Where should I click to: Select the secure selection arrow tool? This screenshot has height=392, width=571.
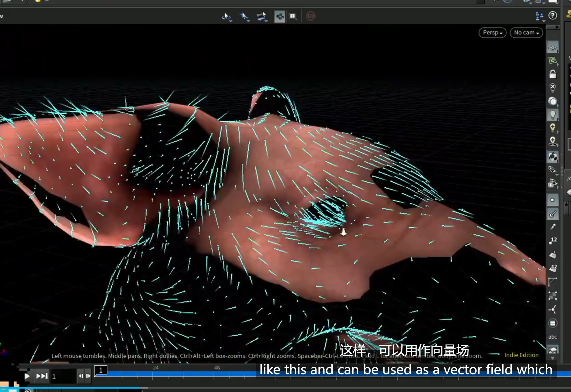(244, 16)
